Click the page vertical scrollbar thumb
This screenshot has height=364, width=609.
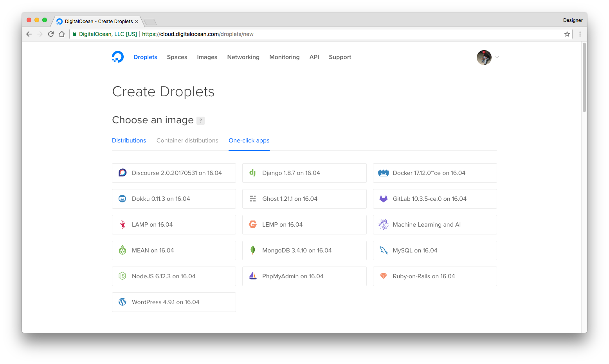pos(584,77)
